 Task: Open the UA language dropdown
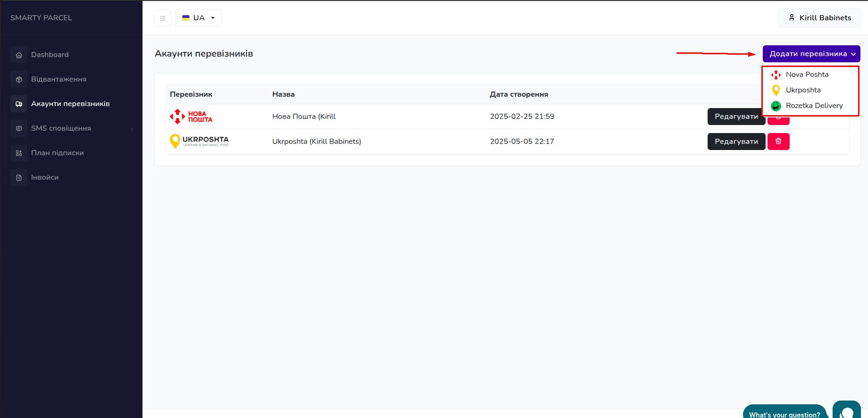point(198,18)
